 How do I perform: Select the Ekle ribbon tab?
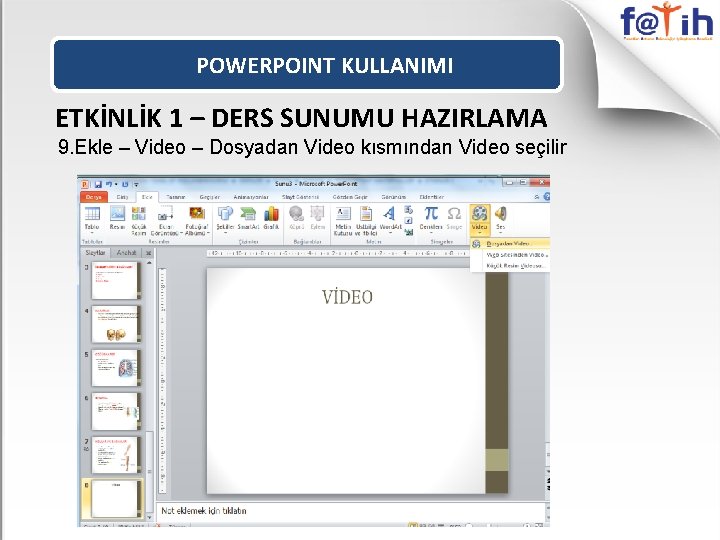point(147,197)
